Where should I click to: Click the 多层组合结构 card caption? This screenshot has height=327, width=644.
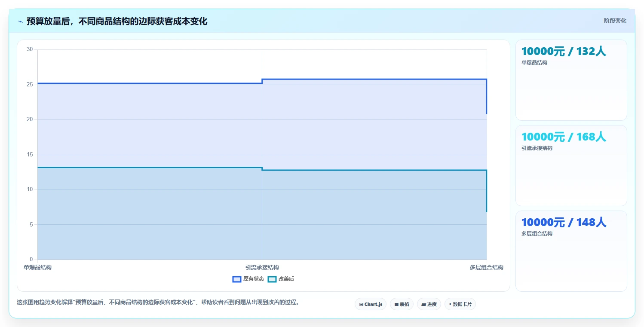[x=537, y=234]
